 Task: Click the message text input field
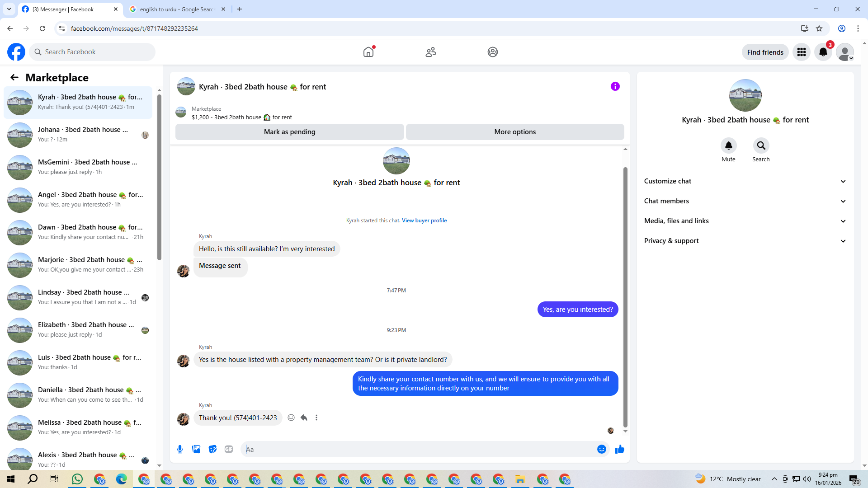(418, 449)
